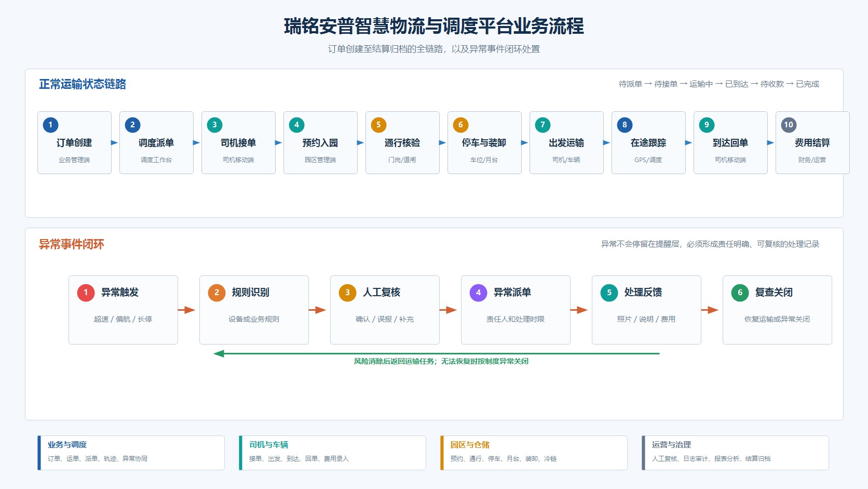Click the number 8 badge on 在途跟踪
Viewport: 868px width, 489px height.
pyautogui.click(x=625, y=125)
